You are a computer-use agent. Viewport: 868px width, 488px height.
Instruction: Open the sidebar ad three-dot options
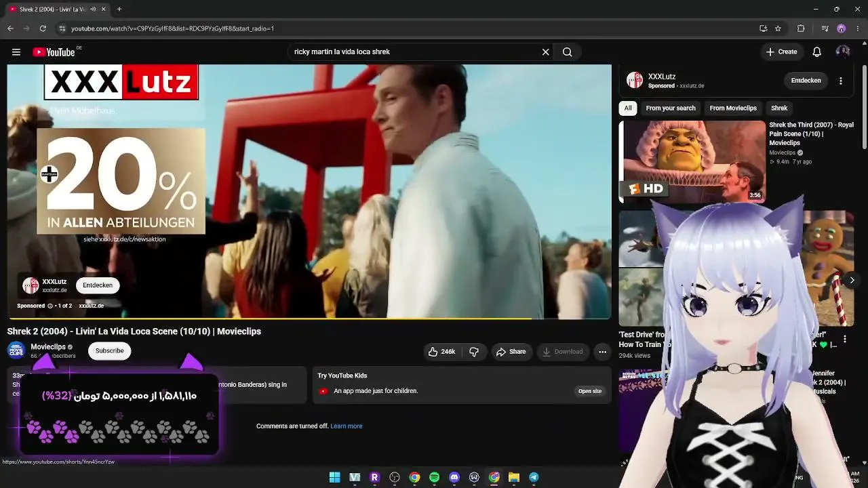pyautogui.click(x=841, y=81)
